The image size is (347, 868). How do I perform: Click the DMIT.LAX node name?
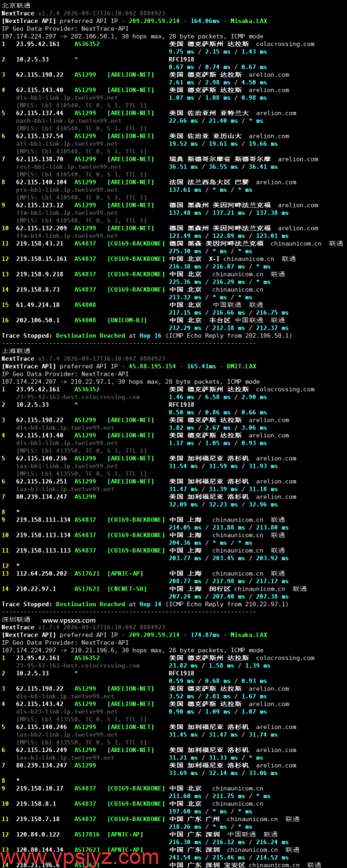tap(237, 366)
